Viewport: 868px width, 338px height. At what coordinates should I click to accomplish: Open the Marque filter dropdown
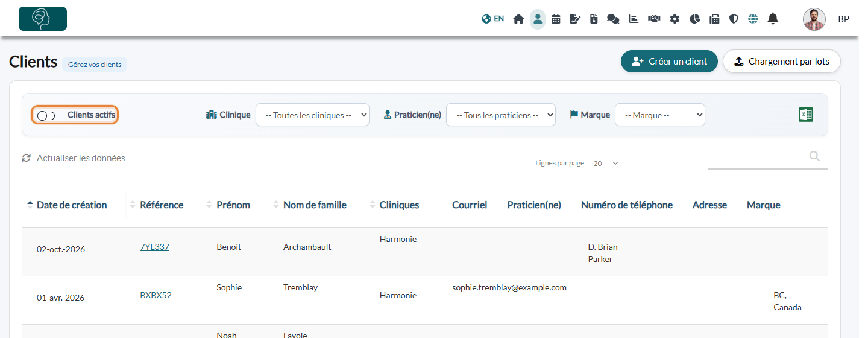coord(660,115)
